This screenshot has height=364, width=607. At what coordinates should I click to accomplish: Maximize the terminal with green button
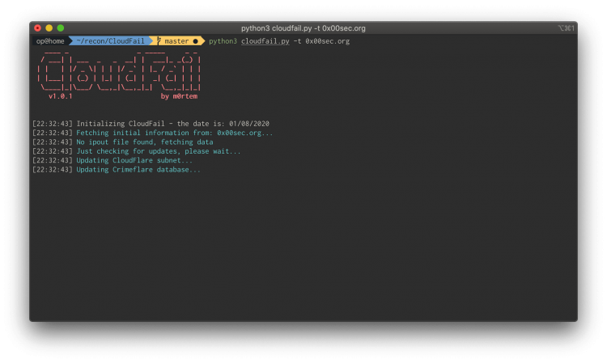click(x=61, y=28)
